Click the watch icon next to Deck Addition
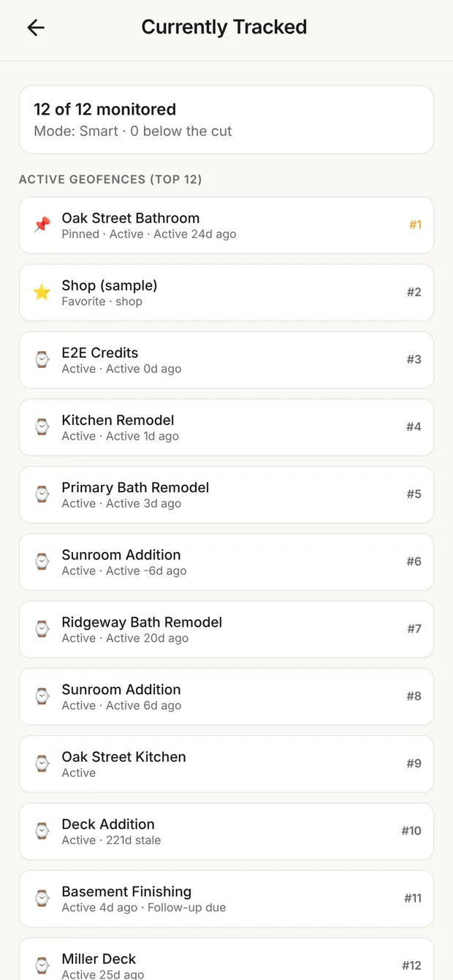The height and width of the screenshot is (980, 453). 42,830
